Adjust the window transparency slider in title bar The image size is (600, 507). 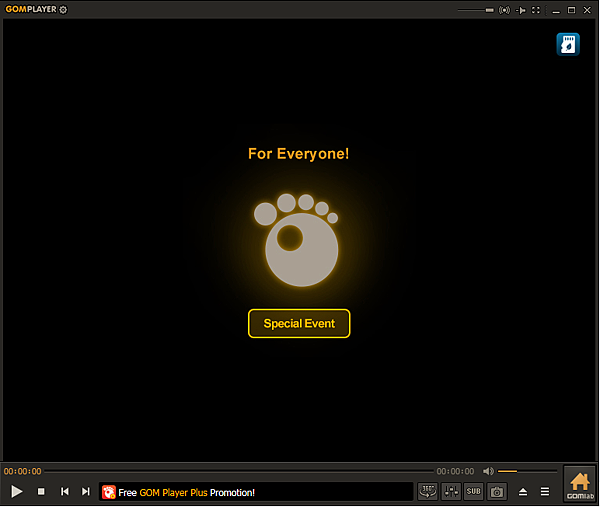click(476, 10)
